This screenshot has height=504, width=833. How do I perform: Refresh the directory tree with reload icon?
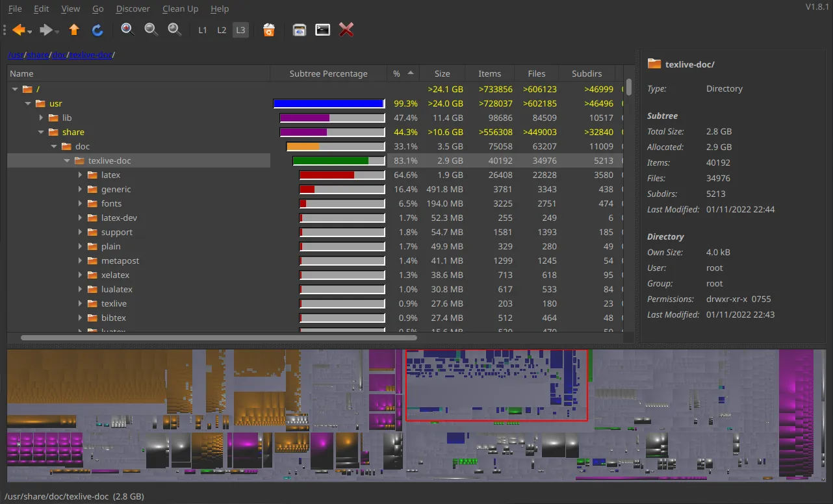97,30
